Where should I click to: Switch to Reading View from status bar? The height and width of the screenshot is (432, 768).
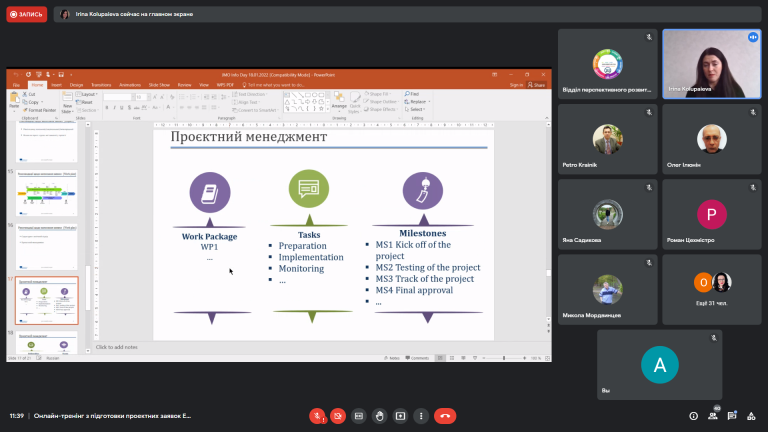click(x=463, y=358)
